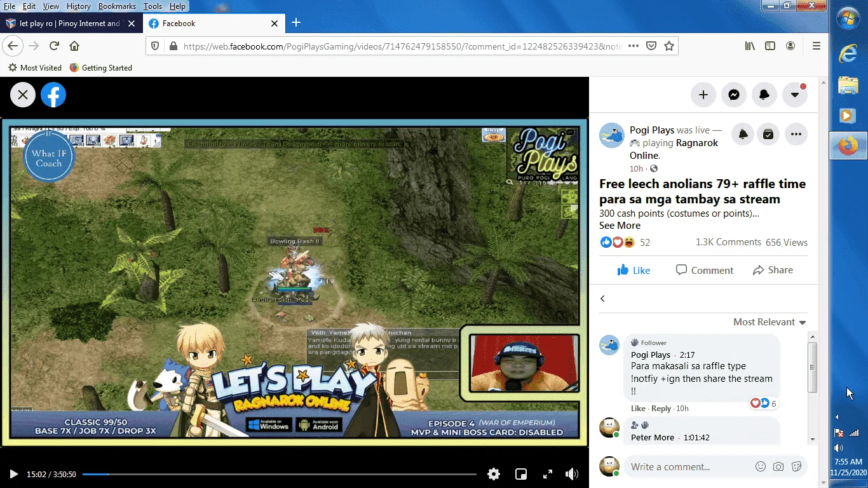This screenshot has width=868, height=488.
Task: Open Messenger from the top bar
Action: tap(734, 95)
